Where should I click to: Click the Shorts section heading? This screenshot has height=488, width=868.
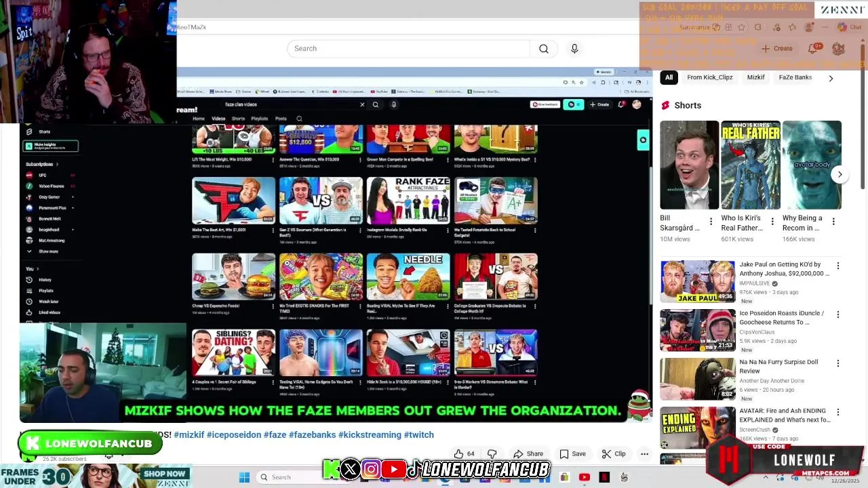(688, 105)
